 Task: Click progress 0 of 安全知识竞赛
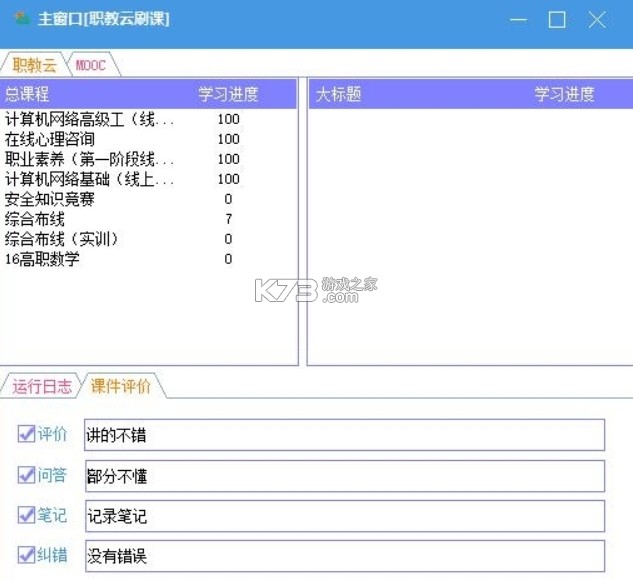click(x=228, y=199)
